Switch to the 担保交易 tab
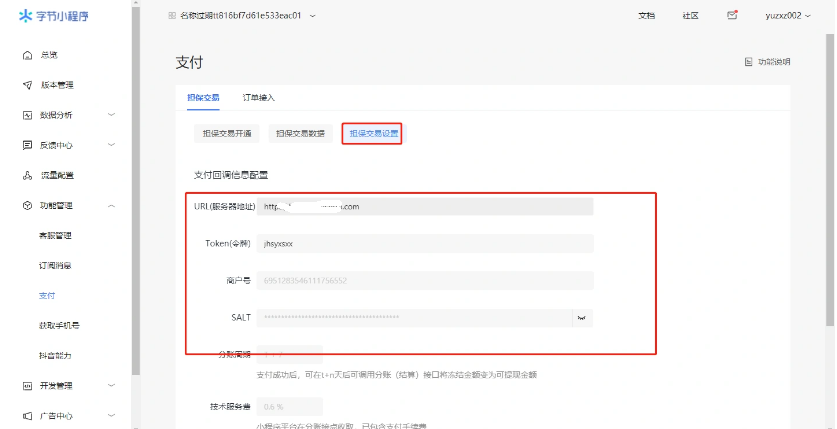837x429 pixels. pos(203,98)
